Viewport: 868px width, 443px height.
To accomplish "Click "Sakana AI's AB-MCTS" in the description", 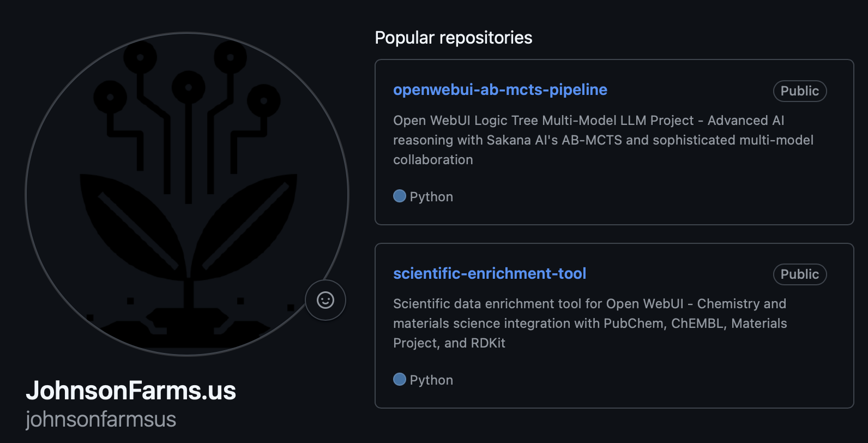I will (554, 140).
